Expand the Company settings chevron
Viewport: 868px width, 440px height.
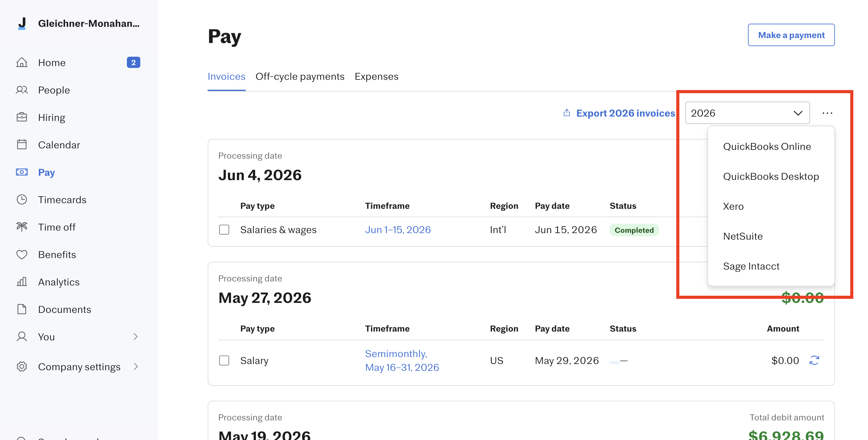point(135,366)
